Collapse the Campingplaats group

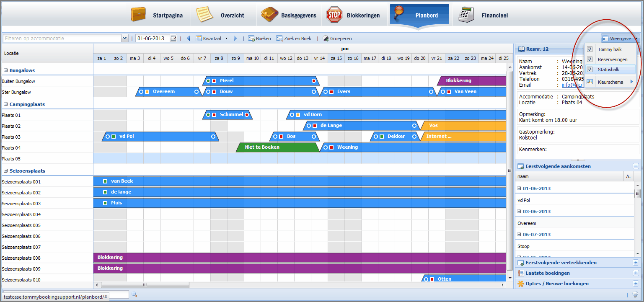[6, 104]
